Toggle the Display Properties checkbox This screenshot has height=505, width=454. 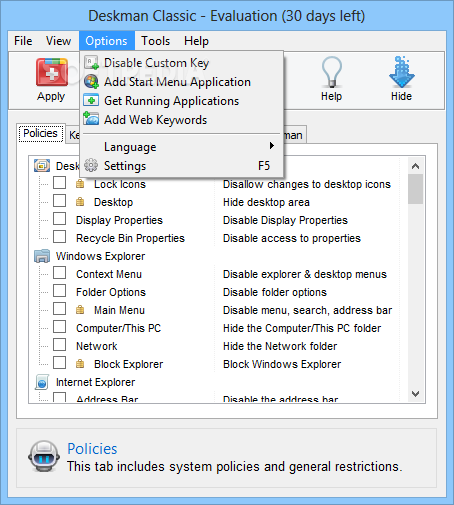point(59,219)
